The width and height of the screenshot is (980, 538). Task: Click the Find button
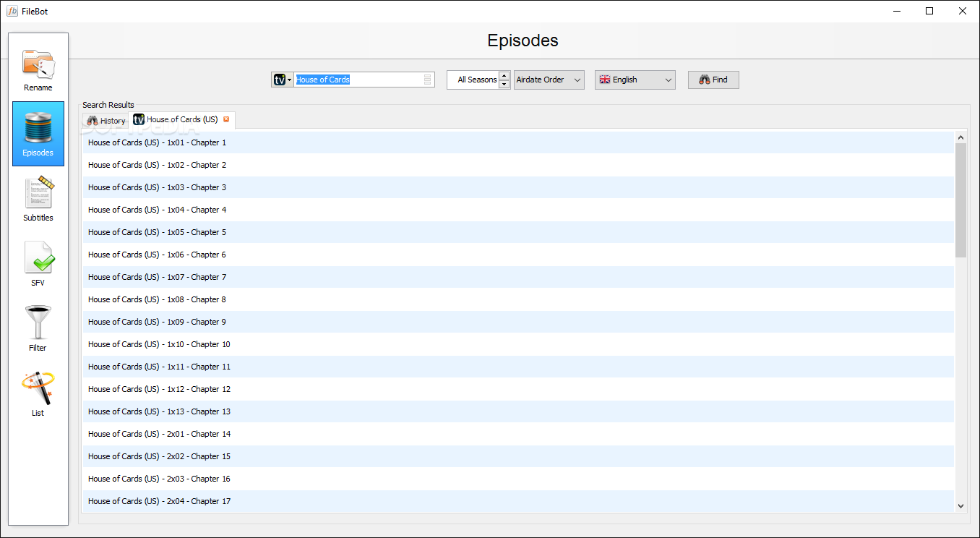click(713, 80)
